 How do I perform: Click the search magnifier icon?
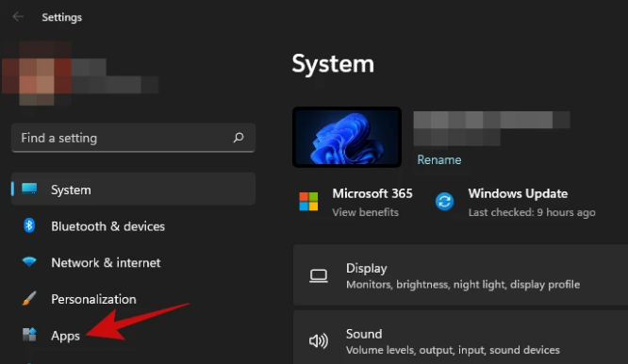pos(239,138)
